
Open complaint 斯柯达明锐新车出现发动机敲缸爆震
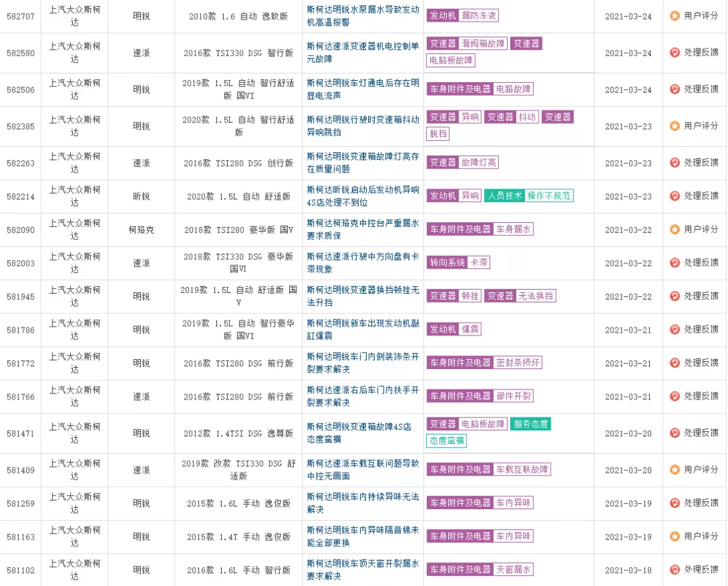[363, 329]
